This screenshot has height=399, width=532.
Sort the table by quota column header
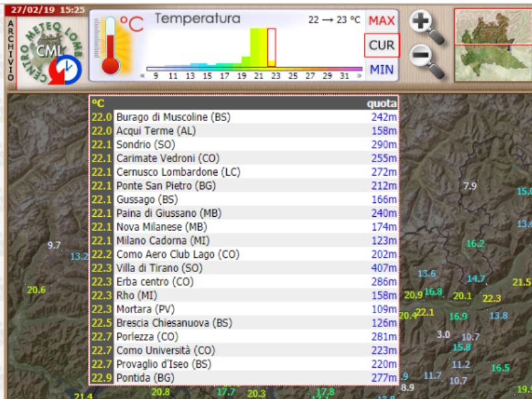pyautogui.click(x=382, y=103)
